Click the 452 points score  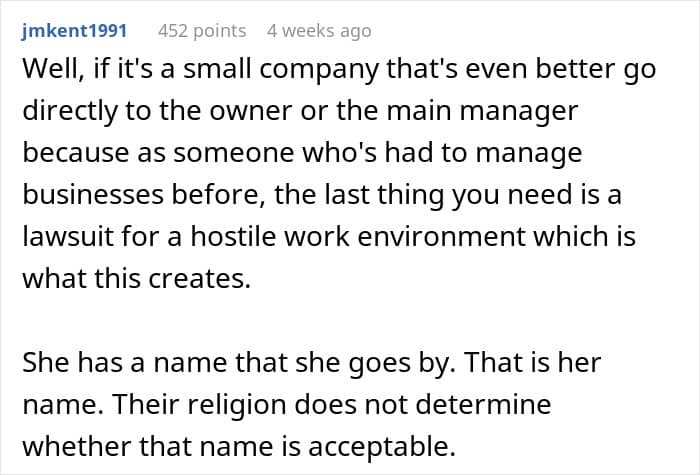coord(204,31)
